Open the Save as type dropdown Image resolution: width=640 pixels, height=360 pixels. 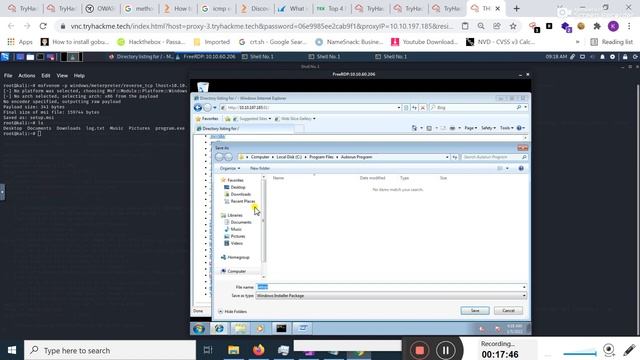coord(391,296)
